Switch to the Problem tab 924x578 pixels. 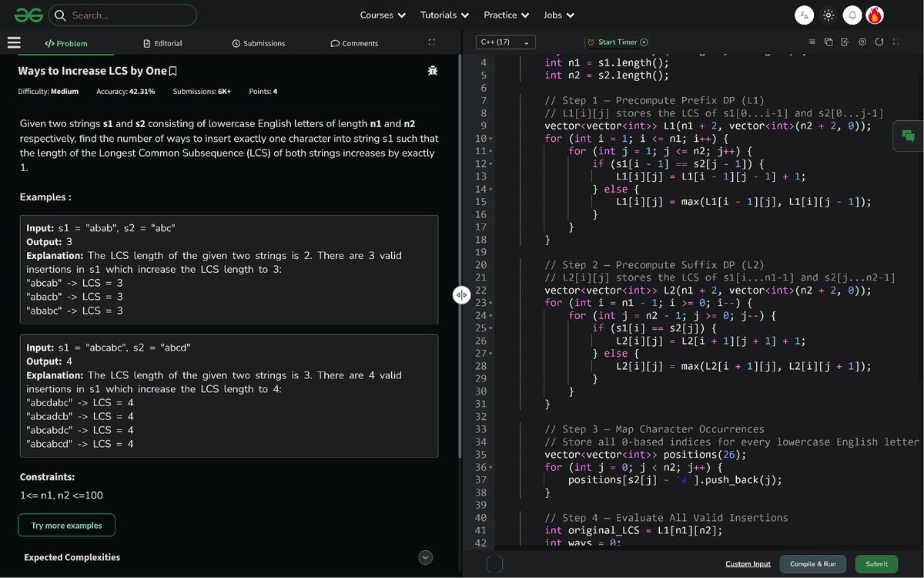pyautogui.click(x=66, y=43)
